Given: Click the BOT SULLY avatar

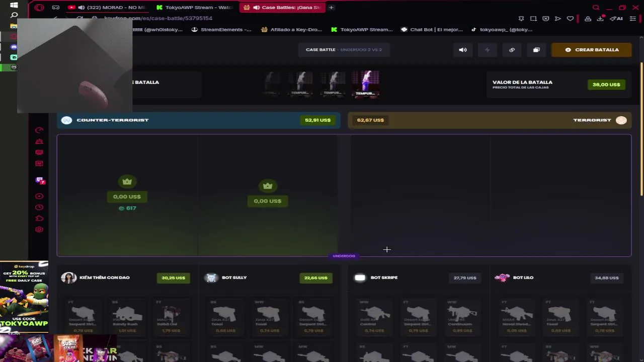Looking at the screenshot, I should (211, 278).
